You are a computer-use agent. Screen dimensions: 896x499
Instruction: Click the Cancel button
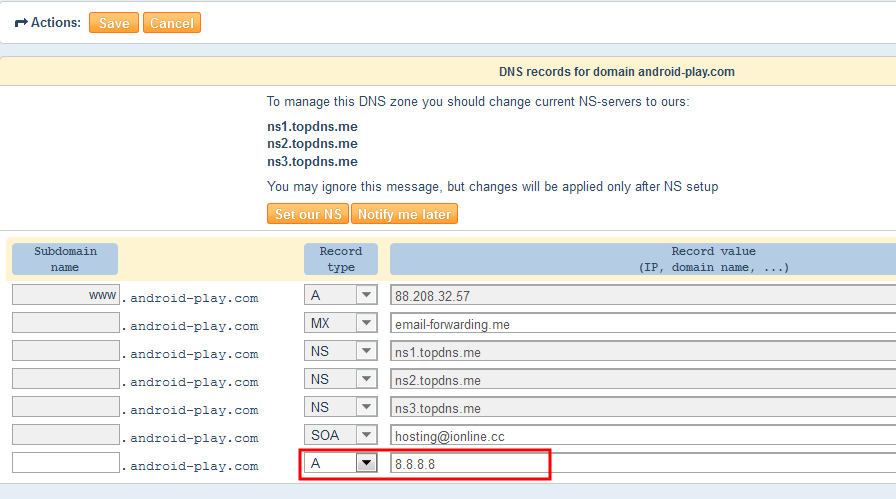point(172,23)
